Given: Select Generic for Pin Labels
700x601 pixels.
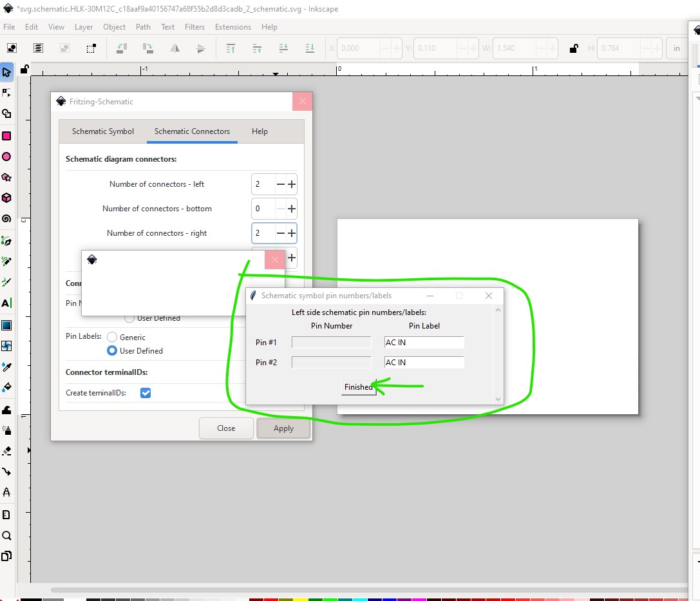Looking at the screenshot, I should 112,337.
